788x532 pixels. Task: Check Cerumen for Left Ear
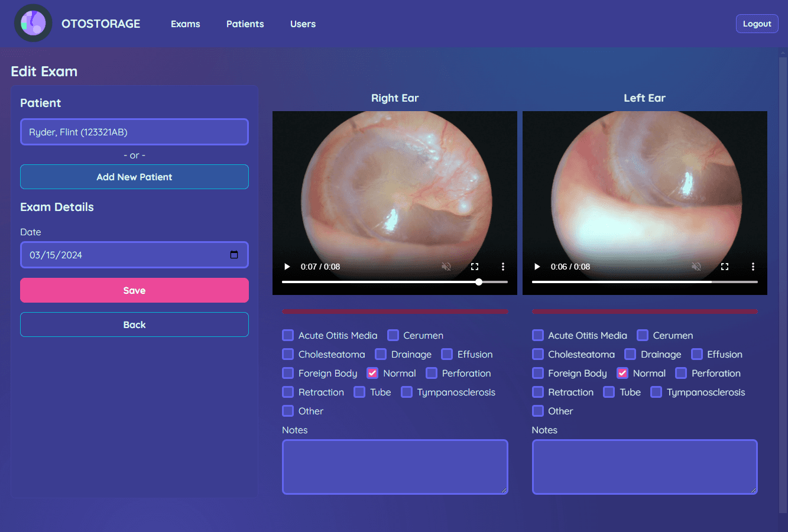point(643,335)
